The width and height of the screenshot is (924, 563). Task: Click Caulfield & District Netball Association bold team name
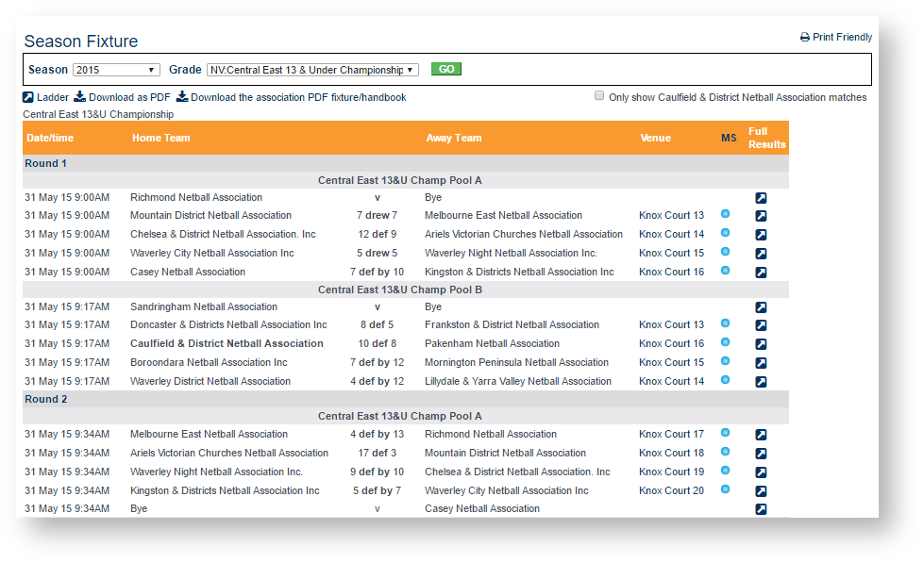click(x=227, y=343)
